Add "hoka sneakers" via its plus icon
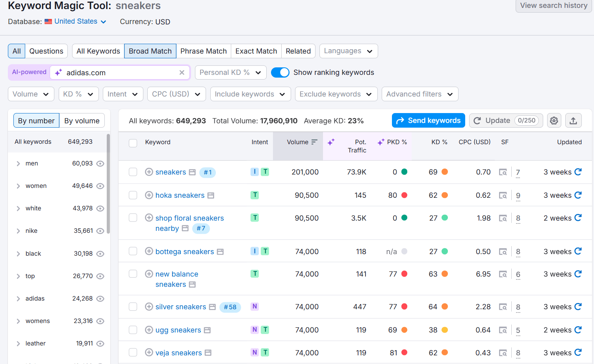Image resolution: width=594 pixels, height=364 pixels. (x=149, y=195)
